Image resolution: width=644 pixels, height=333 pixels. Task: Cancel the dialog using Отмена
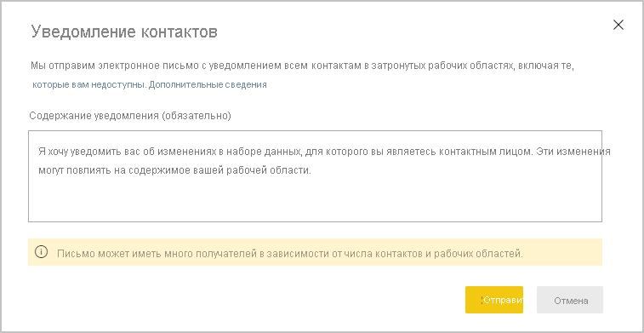570,300
